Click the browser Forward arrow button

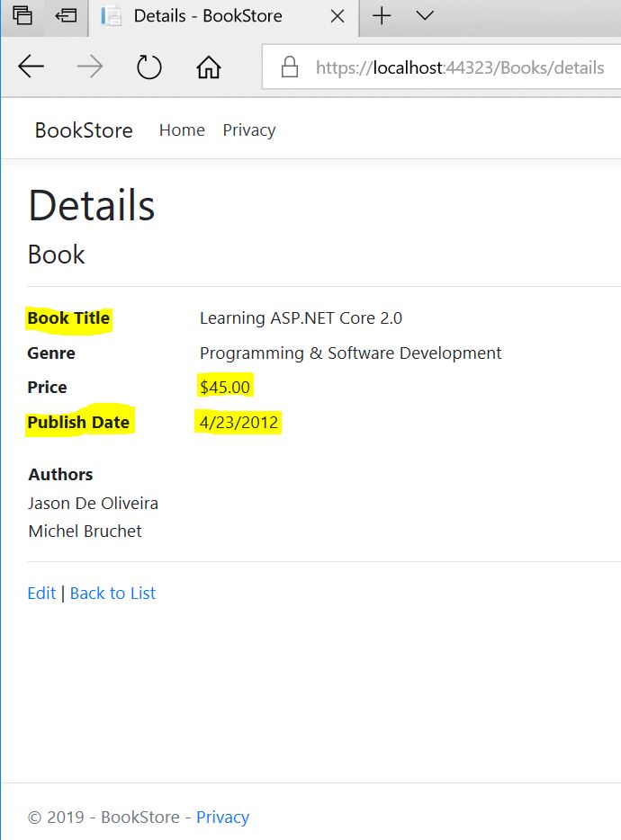pos(90,67)
